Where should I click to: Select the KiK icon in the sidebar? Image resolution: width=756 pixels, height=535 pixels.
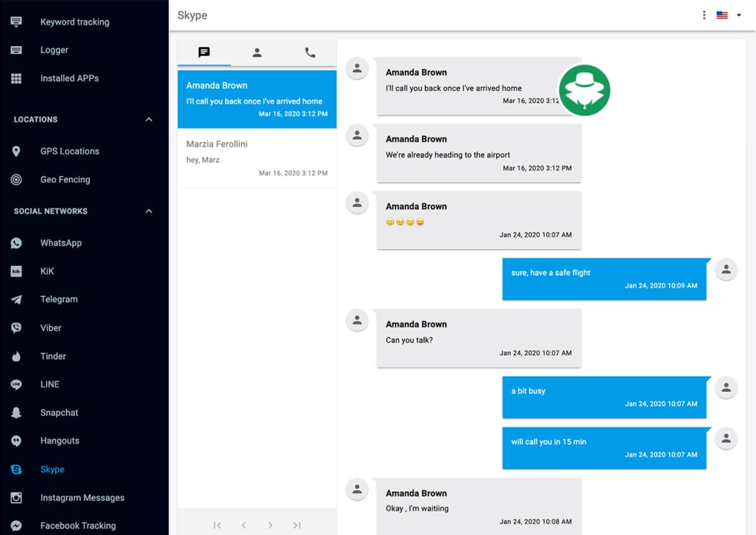[x=16, y=271]
